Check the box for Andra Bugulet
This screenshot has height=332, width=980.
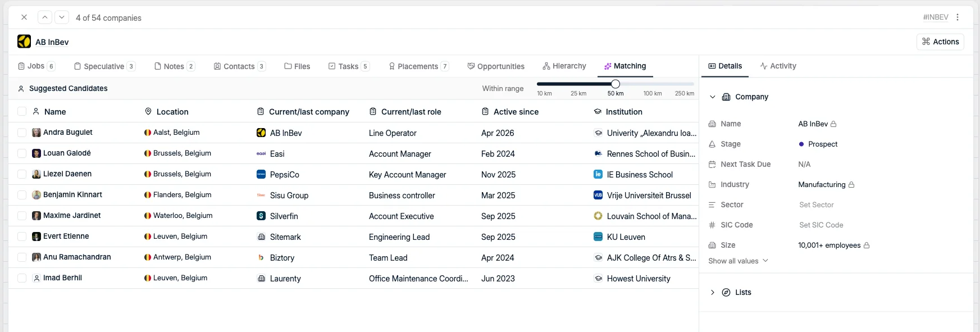point(22,133)
